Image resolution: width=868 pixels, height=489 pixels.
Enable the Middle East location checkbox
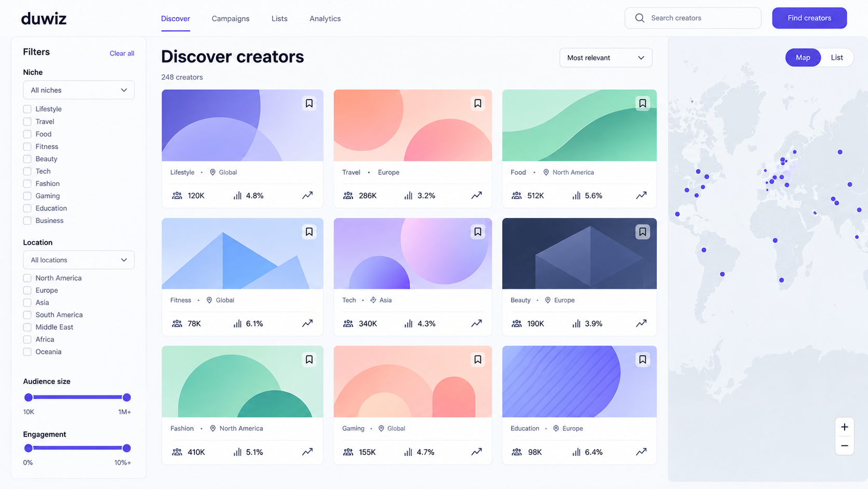point(27,327)
